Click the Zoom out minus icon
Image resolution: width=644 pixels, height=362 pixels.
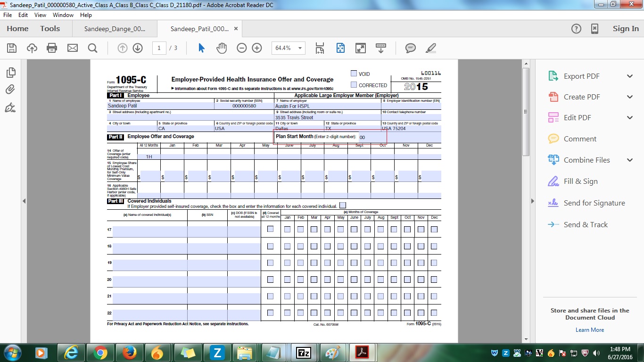[242, 48]
